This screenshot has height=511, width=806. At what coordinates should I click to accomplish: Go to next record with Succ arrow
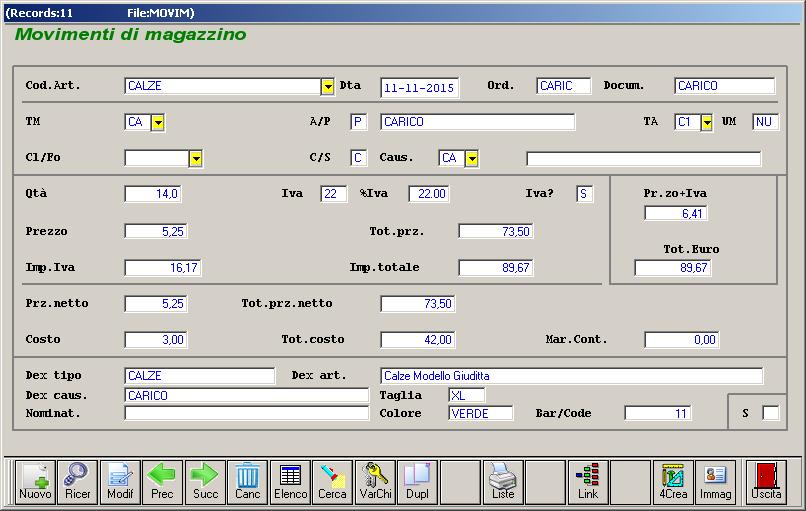click(205, 482)
